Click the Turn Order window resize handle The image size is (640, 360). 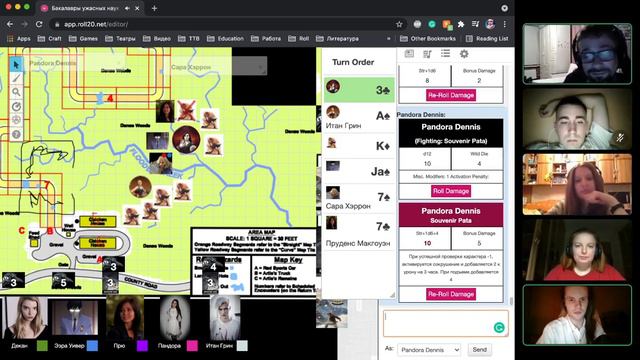pyautogui.click(x=392, y=295)
